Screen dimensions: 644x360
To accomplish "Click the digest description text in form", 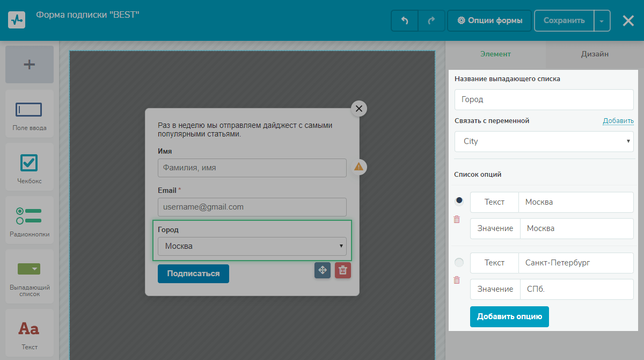I will 245,129.
